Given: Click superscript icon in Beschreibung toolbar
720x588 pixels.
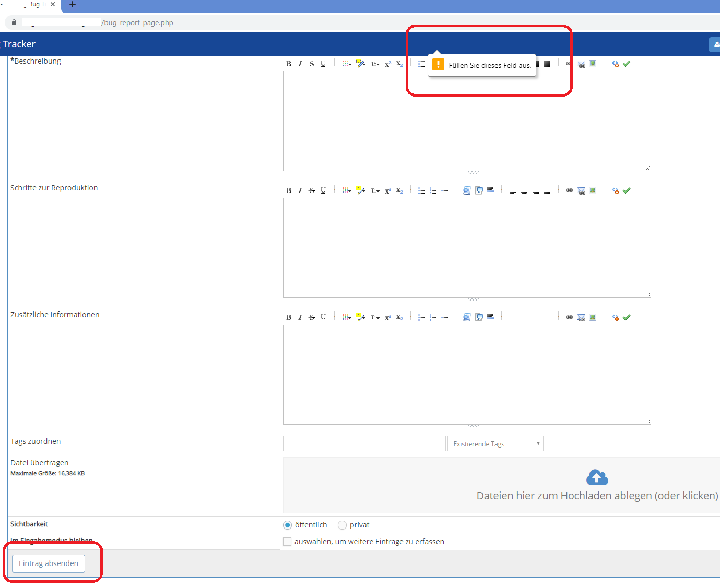Looking at the screenshot, I should tap(387, 64).
